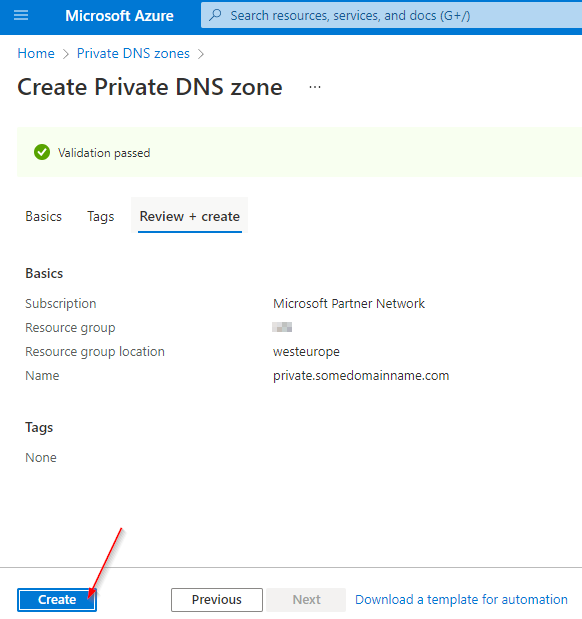Go back with the Previous button
Viewport: 582px width, 619px height.
(x=217, y=600)
